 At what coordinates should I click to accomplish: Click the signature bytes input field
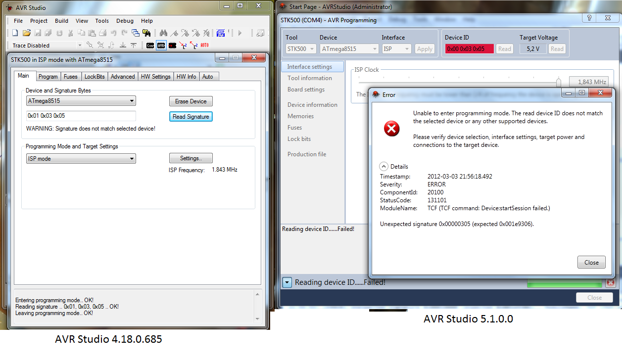[81, 116]
